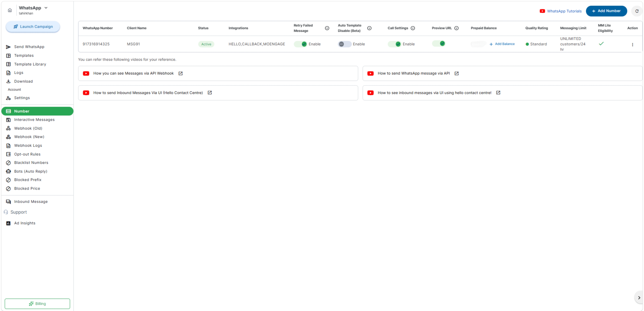Open account Settings icon
The width and height of the screenshot is (644, 311).
click(9, 98)
